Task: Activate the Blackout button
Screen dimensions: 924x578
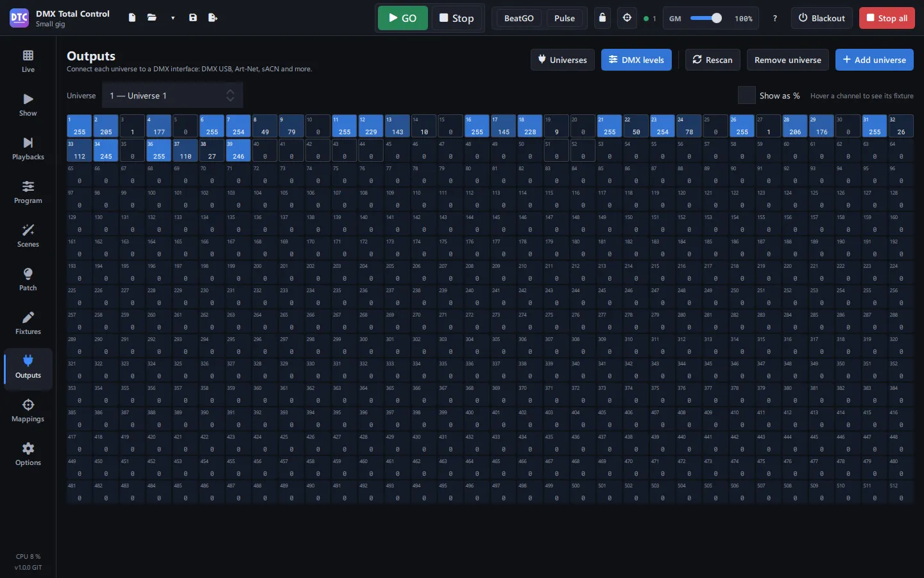Action: click(x=821, y=18)
